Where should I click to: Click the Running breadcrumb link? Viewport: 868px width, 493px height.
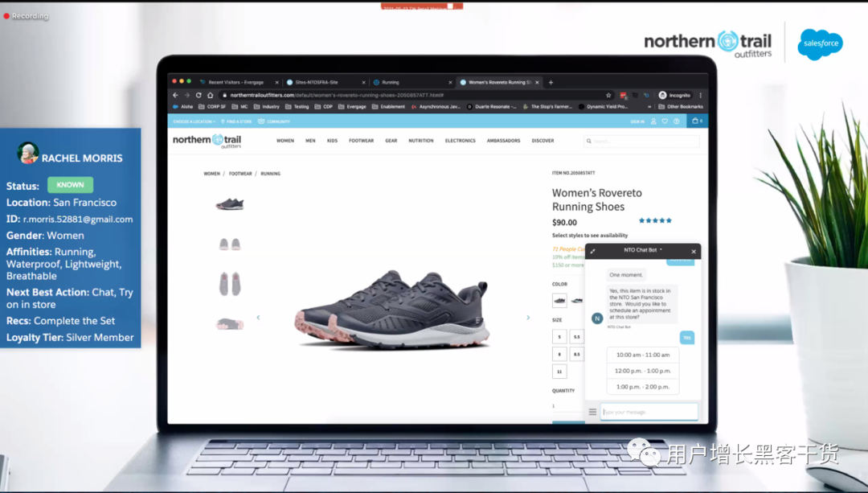coord(271,174)
